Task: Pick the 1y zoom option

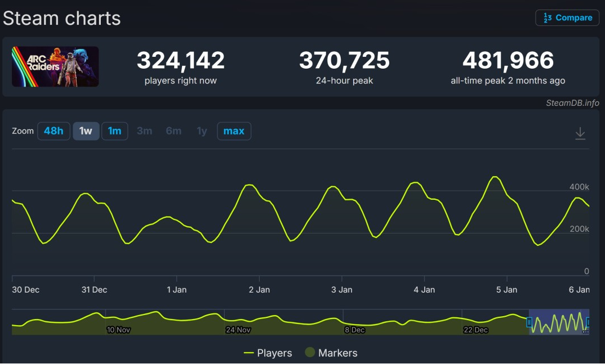Action: click(202, 131)
